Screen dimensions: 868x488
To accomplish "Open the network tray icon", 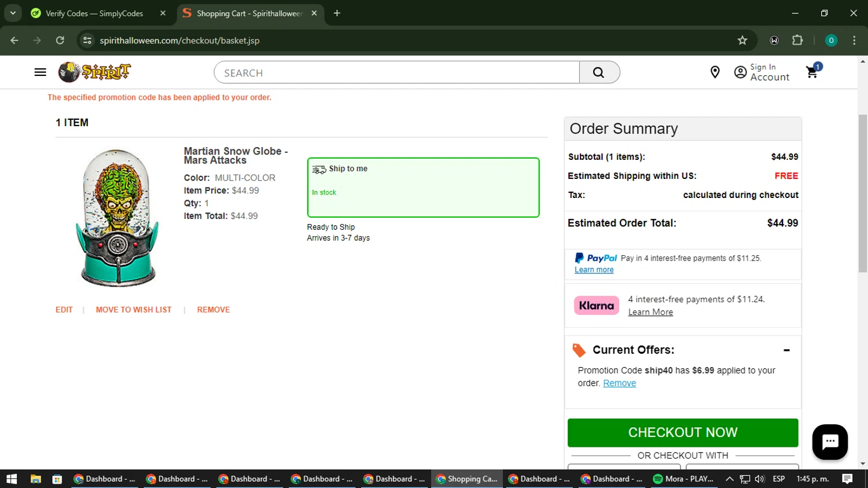I will 745,479.
